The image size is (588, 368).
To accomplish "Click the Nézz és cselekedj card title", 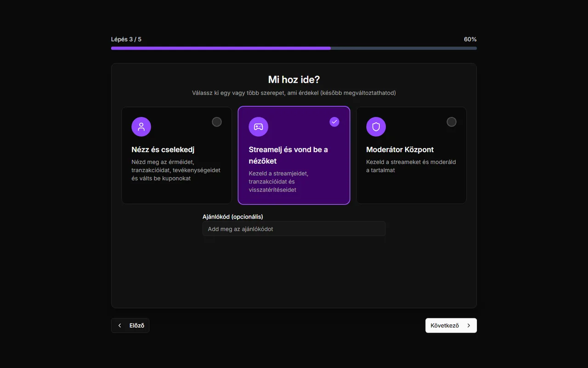I will point(163,149).
